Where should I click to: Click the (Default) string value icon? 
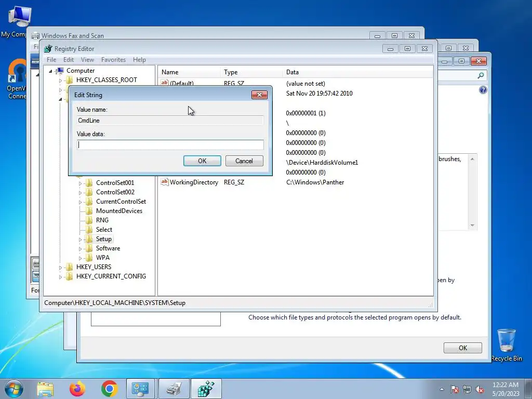coord(165,83)
